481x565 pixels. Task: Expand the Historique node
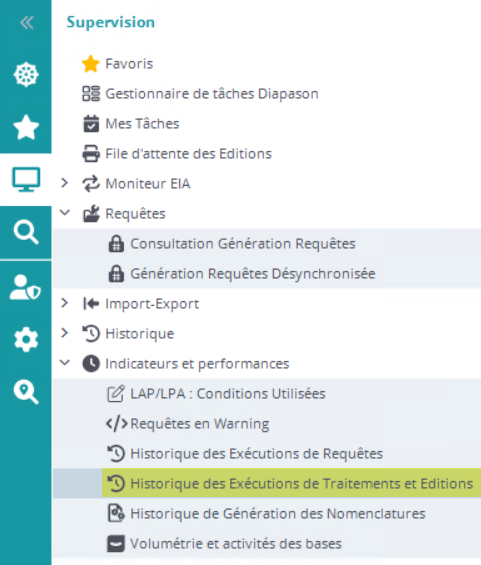(64, 333)
